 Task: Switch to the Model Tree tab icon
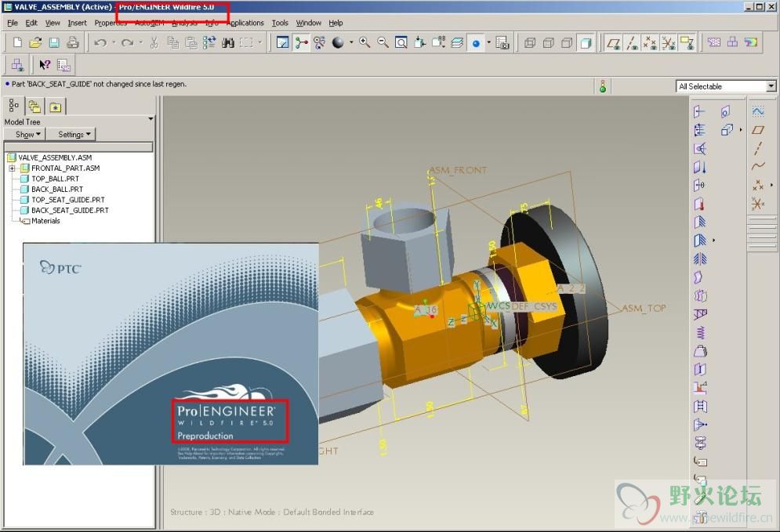point(14,106)
